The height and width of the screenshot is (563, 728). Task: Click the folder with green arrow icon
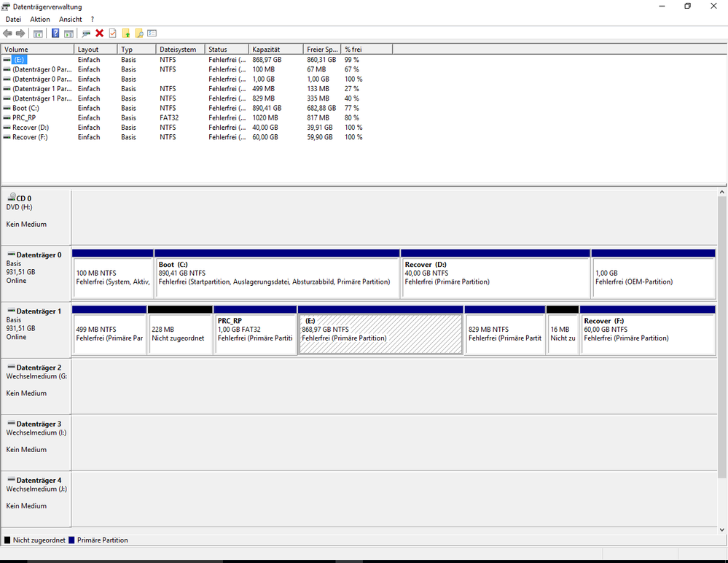(126, 34)
